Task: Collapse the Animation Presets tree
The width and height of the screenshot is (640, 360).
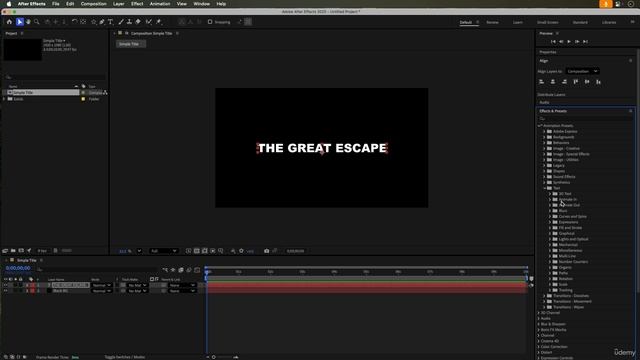Action: point(539,126)
